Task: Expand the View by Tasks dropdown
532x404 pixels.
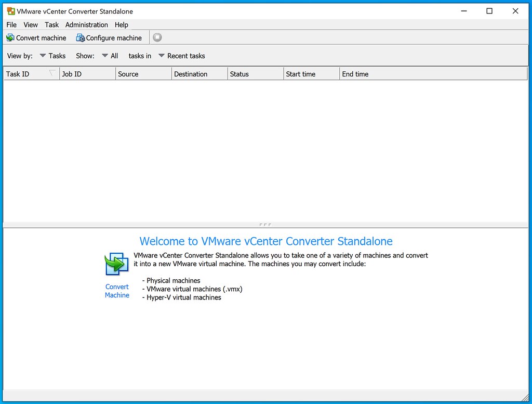Action: [52, 56]
